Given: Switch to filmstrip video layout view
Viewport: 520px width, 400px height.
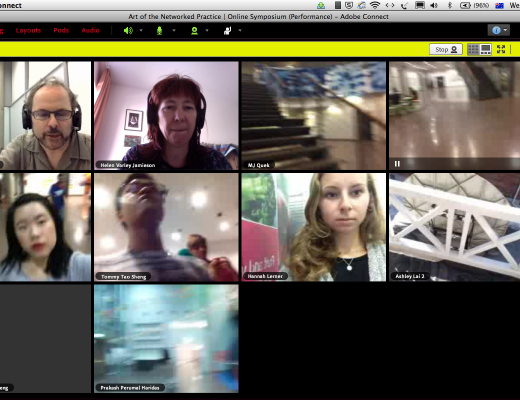Looking at the screenshot, I should pos(486,50).
